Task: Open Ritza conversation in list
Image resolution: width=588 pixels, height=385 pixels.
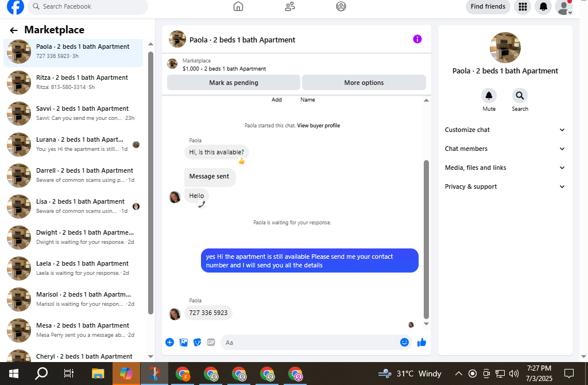Action: 73,82
